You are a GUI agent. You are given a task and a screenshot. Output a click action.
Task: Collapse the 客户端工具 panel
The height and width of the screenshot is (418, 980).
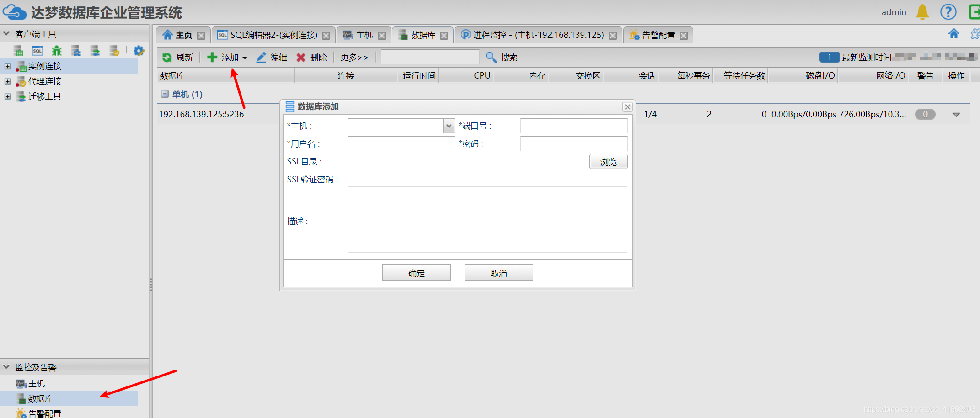pyautogui.click(x=6, y=34)
